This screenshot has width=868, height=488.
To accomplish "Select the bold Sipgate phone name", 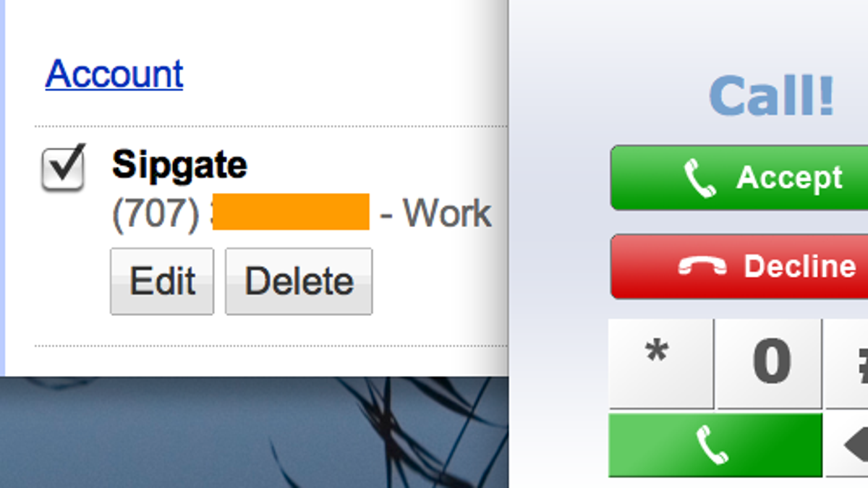I will pos(179,166).
